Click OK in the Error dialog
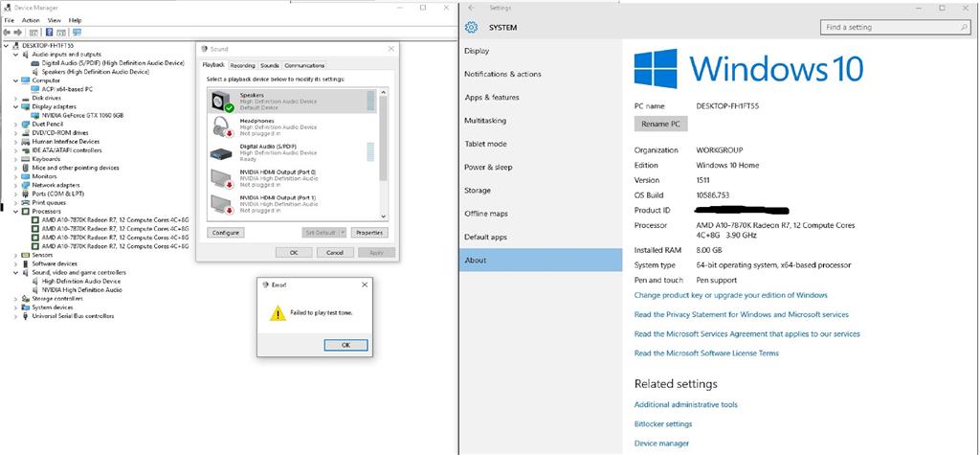 (345, 345)
